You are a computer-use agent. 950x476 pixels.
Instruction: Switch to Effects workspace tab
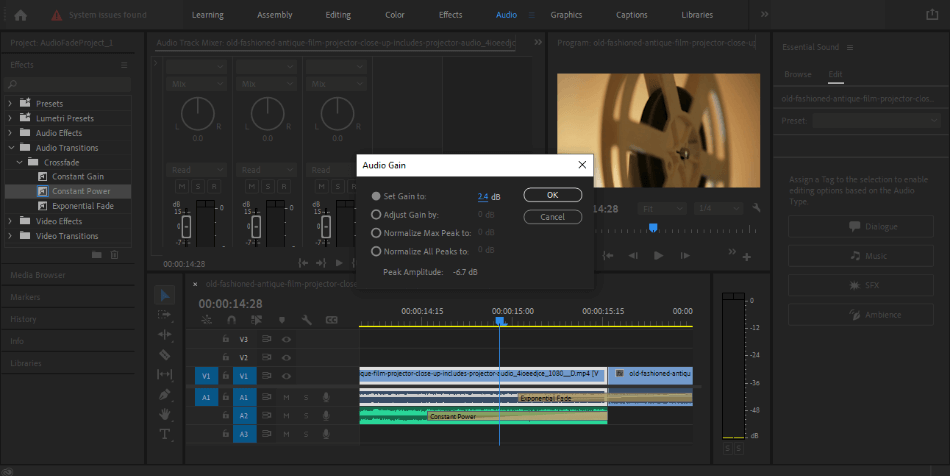pos(450,15)
